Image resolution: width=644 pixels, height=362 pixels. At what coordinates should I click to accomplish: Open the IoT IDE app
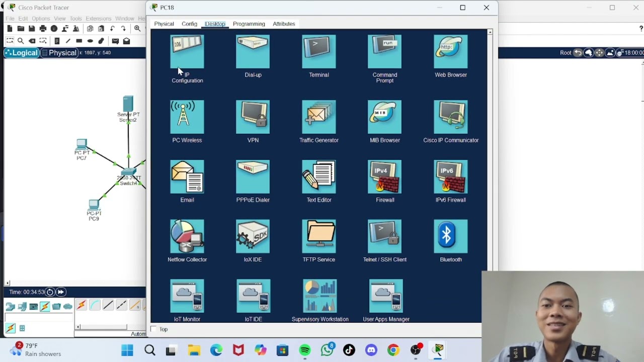253,296
